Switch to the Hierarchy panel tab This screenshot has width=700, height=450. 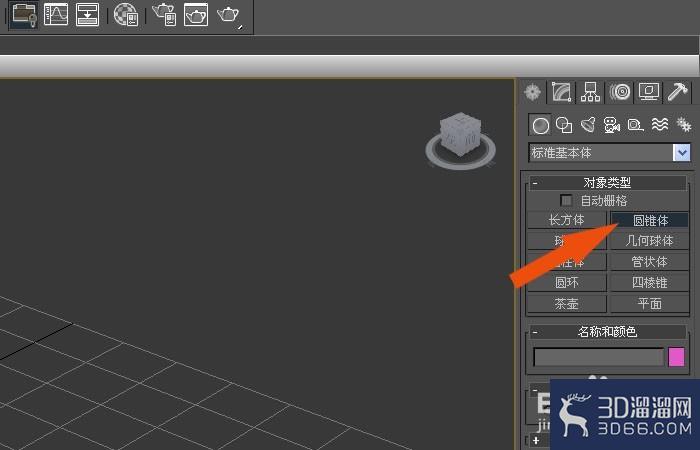[591, 92]
